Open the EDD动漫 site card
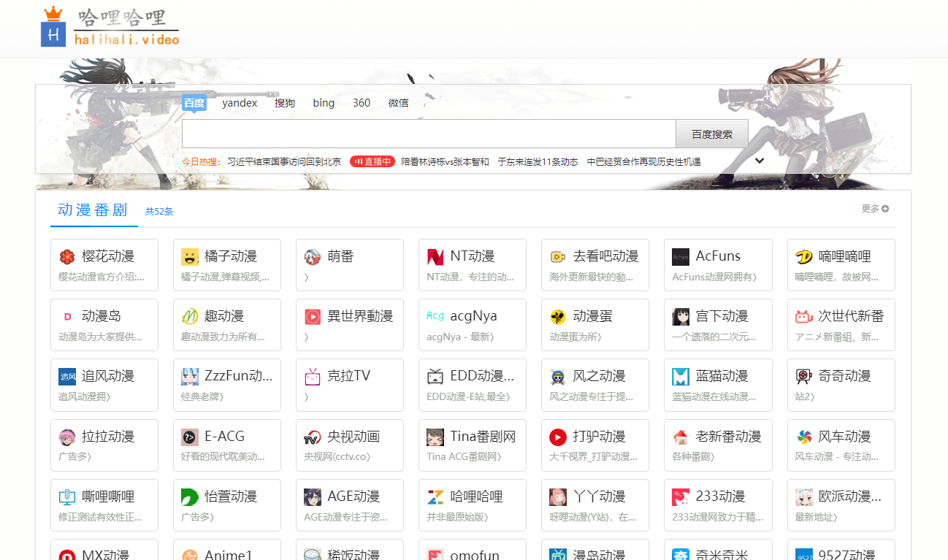This screenshot has height=560, width=948. [x=473, y=385]
